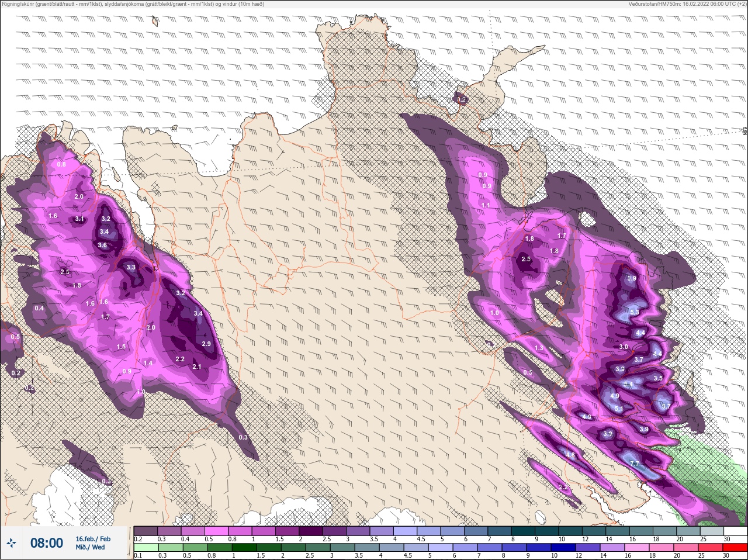Image resolution: width=748 pixels, height=560 pixels.
Task: Click the 08:00 forecast time
Action: pyautogui.click(x=47, y=543)
